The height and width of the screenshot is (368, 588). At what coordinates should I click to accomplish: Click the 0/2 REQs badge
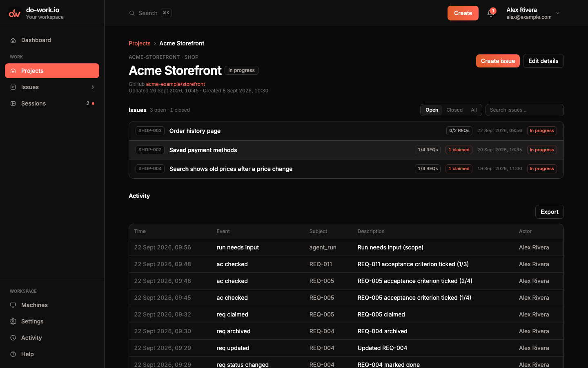[x=459, y=131]
